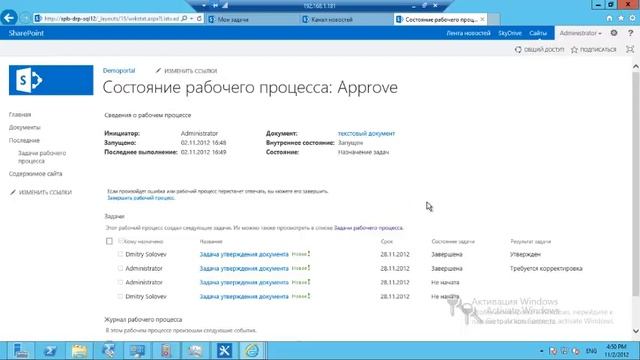Click the page scrollbar up arrow
Viewport: 640px width, 360px height.
click(636, 66)
